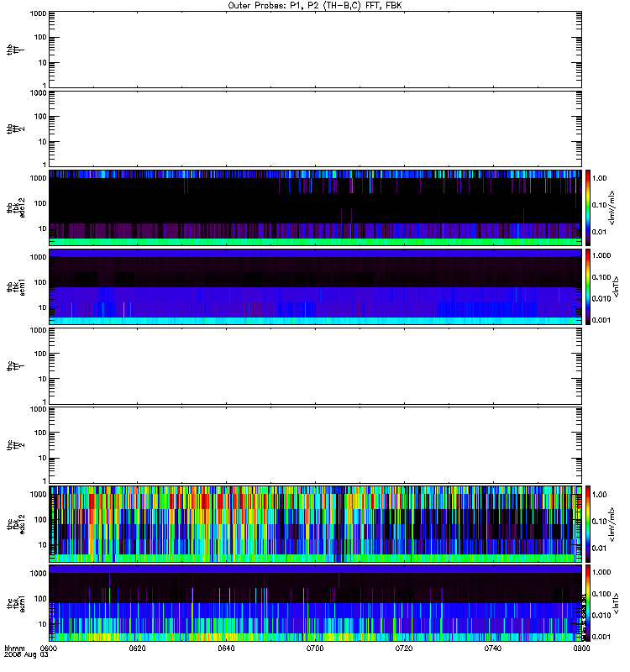Click the 'thb fbk scm1' y-axis label
630x672 pixels.
pos(16,286)
